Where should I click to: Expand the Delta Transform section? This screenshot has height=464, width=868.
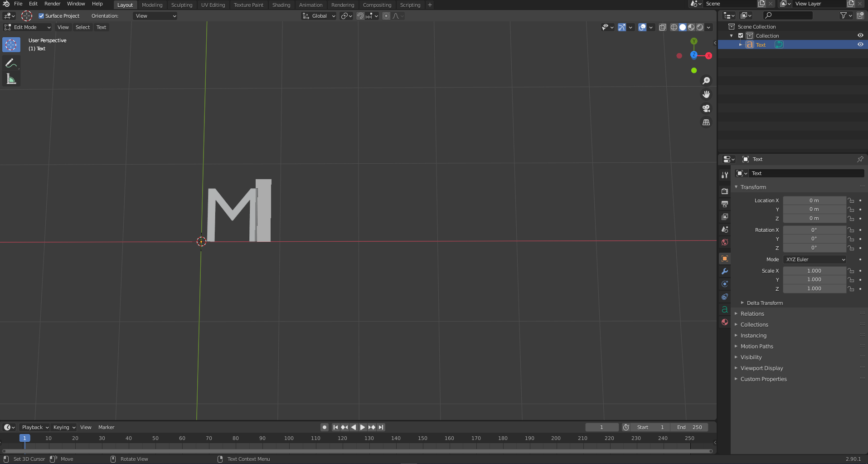tap(766, 303)
